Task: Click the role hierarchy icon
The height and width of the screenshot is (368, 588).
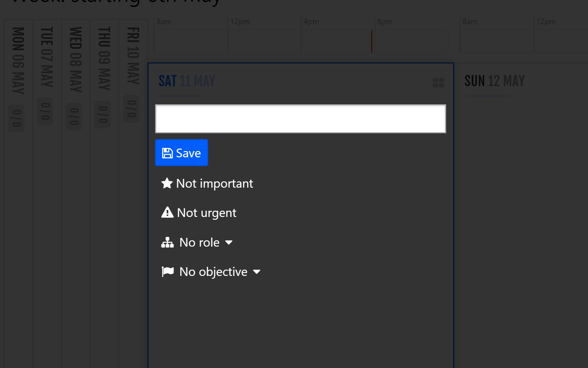Action: click(168, 242)
